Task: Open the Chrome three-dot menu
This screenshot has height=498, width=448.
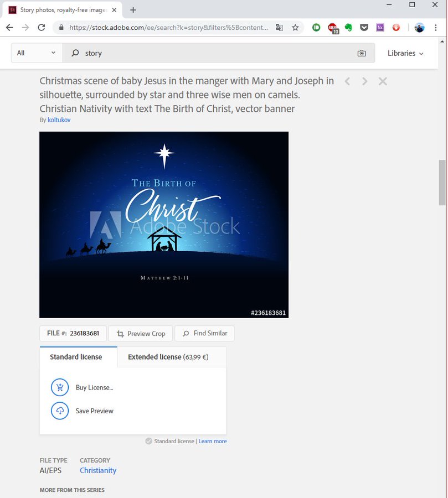Action: [x=436, y=28]
